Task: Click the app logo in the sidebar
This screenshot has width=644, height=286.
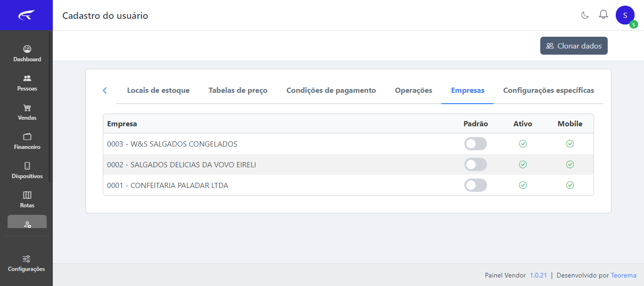Action: 26,16
